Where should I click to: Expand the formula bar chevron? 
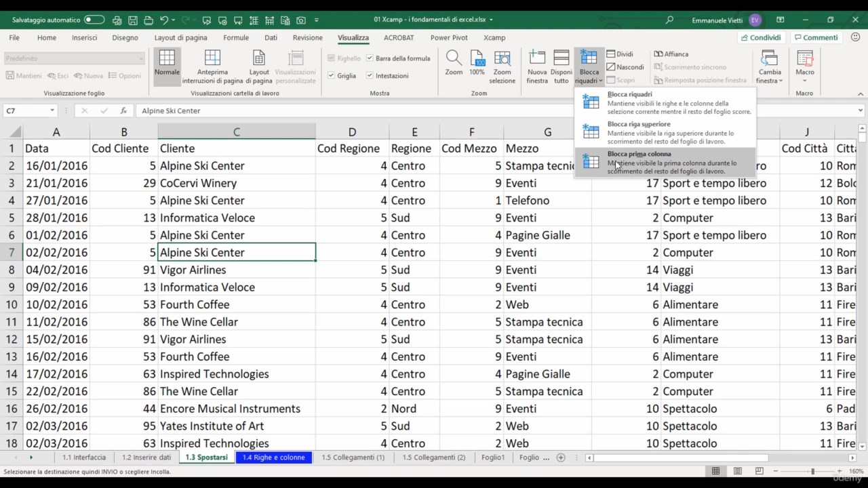pos(861,110)
